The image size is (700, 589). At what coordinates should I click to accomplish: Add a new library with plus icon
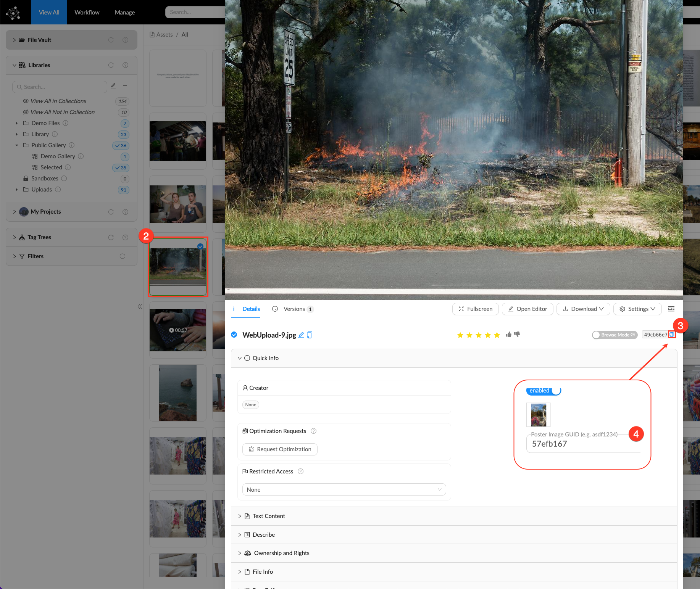click(x=125, y=86)
